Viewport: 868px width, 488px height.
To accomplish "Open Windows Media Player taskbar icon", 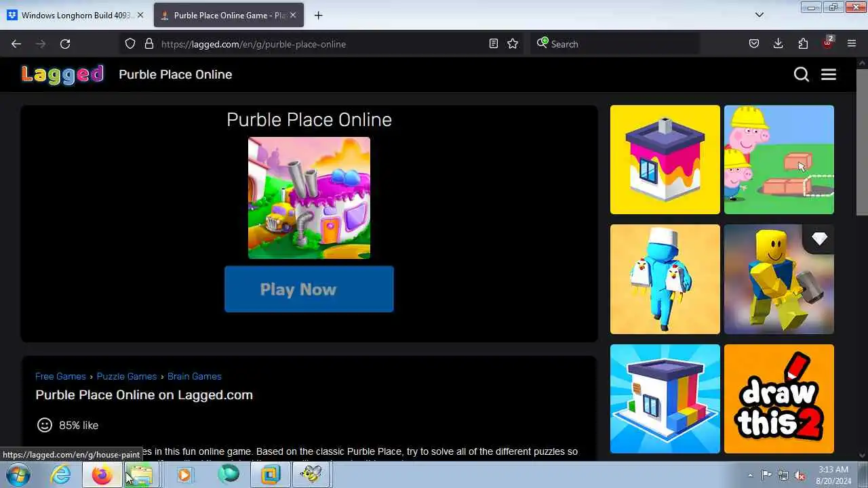I will 184,475.
